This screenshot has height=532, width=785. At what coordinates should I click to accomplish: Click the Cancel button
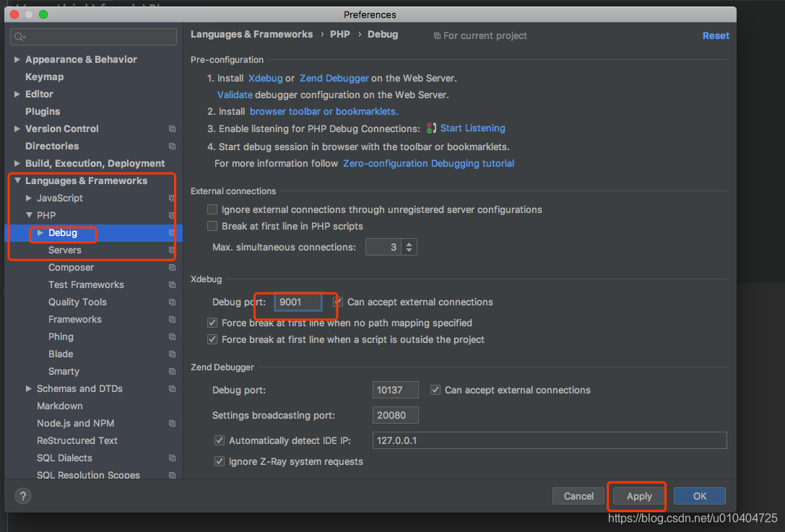pos(578,496)
